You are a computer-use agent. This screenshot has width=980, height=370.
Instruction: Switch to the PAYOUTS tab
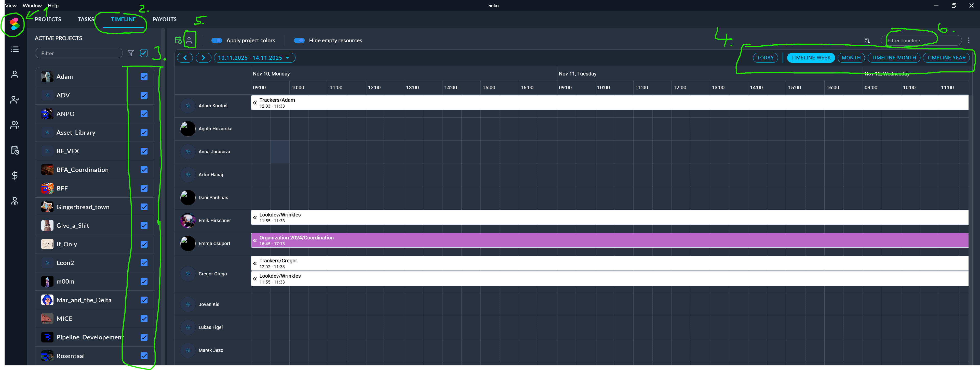pyautogui.click(x=164, y=19)
